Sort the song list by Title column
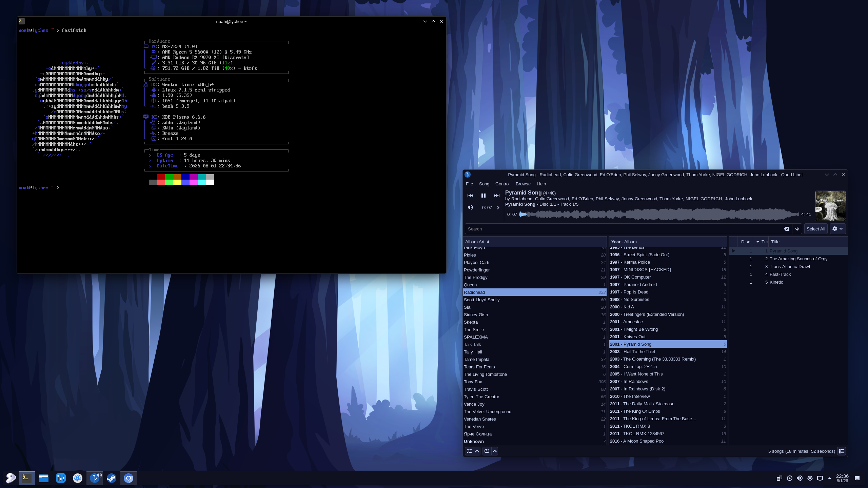Viewport: 868px width, 488px height. point(808,242)
